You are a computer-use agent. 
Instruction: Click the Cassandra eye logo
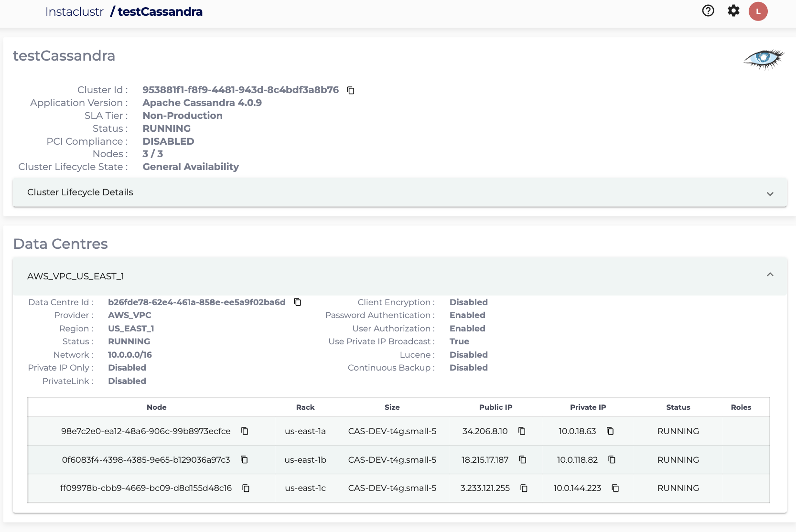[x=764, y=59]
